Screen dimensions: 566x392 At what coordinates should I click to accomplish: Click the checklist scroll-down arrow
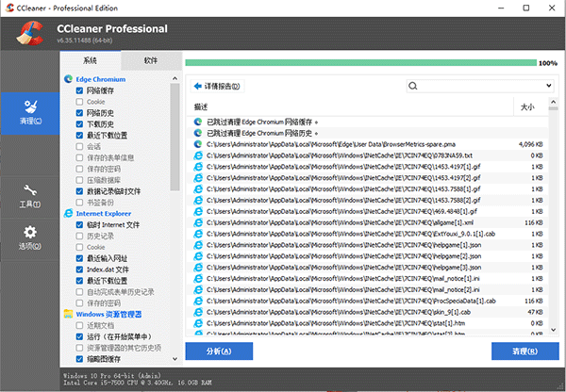[x=175, y=359]
